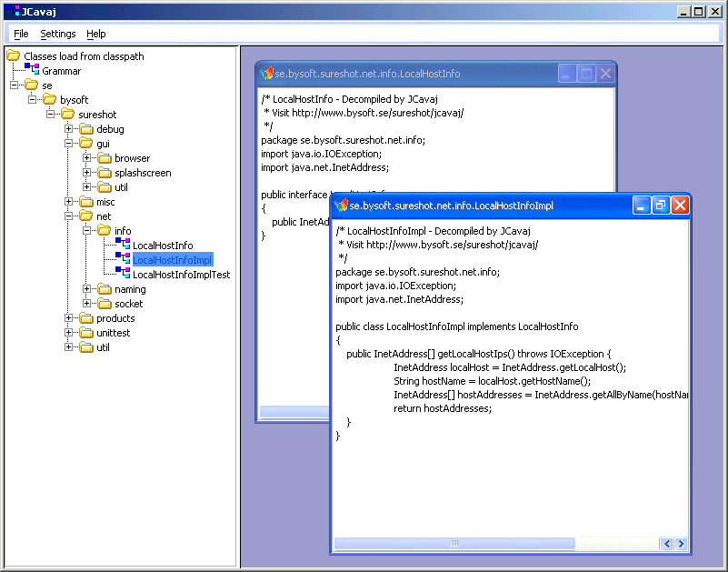Click the LocalHostInfoImpl horizontal scrollbar thumb

pos(454,543)
